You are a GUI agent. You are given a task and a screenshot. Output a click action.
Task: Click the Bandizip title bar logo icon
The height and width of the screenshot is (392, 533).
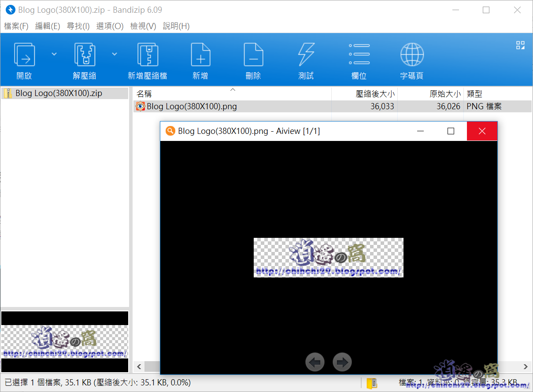(x=10, y=10)
